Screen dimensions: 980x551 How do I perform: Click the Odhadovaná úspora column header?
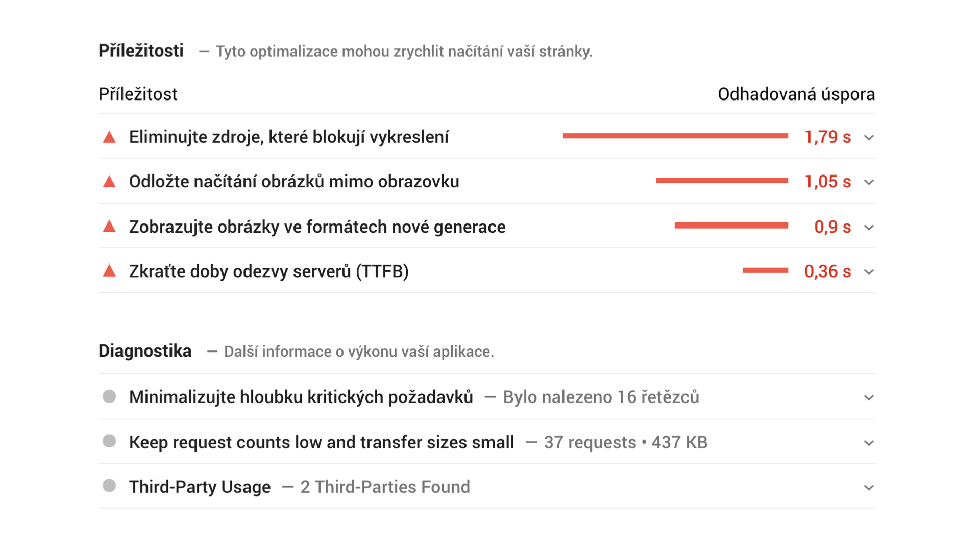click(796, 94)
